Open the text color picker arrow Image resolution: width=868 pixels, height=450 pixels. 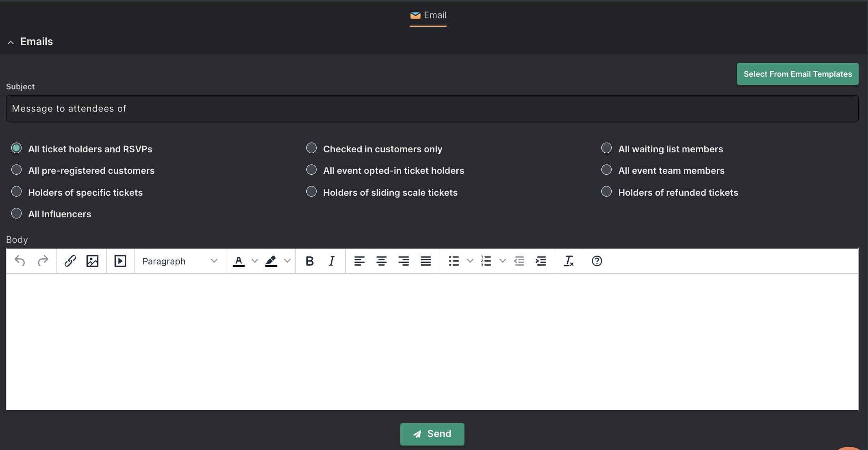point(255,261)
